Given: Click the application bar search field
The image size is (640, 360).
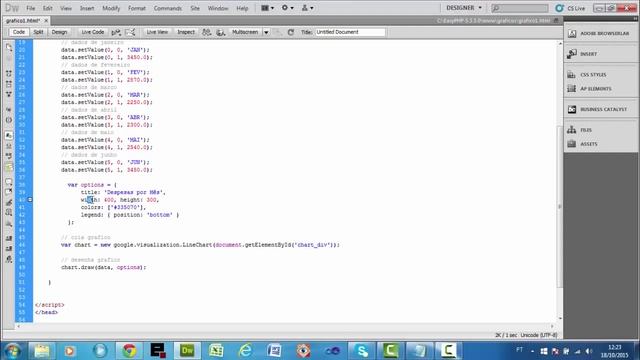Looking at the screenshot, I should click(520, 8).
